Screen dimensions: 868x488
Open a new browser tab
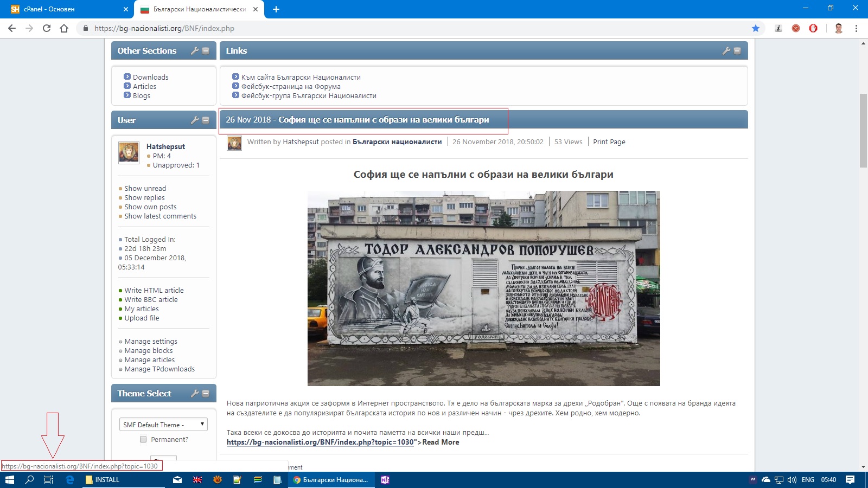tap(276, 9)
